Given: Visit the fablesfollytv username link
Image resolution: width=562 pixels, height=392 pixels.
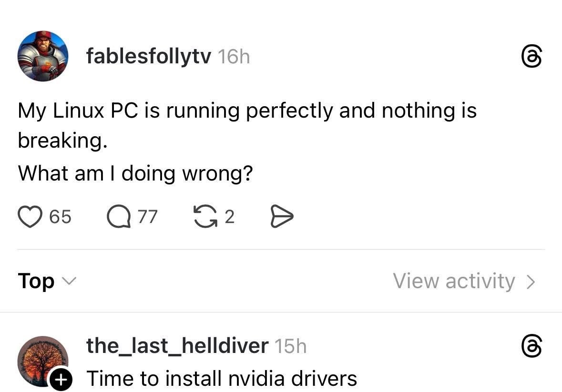Looking at the screenshot, I should tap(148, 57).
